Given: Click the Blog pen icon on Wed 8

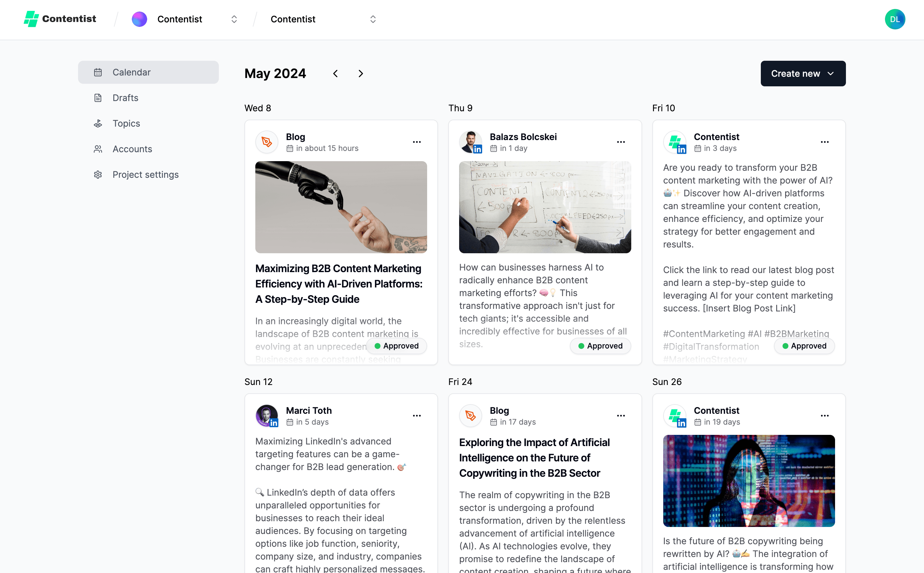Looking at the screenshot, I should click(x=267, y=142).
